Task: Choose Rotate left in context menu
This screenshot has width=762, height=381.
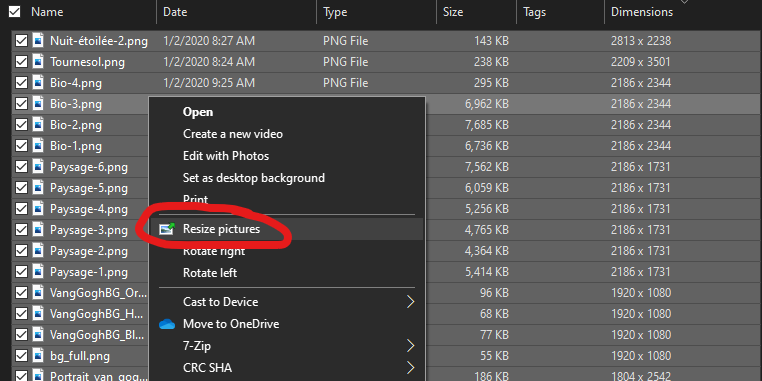Action: click(x=210, y=273)
